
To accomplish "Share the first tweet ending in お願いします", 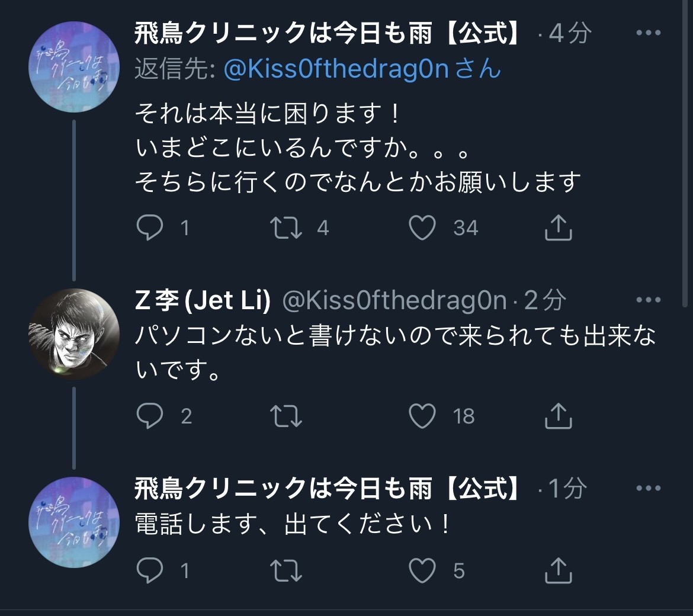I will (558, 228).
